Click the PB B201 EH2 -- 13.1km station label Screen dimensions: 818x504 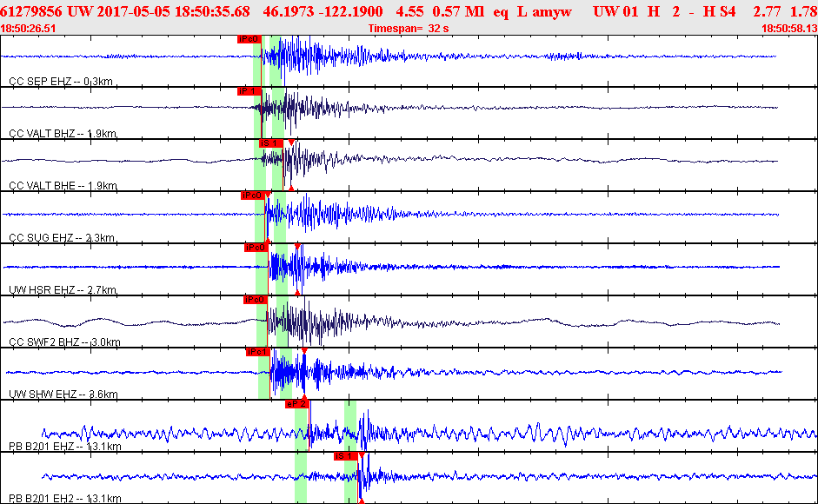click(65, 498)
